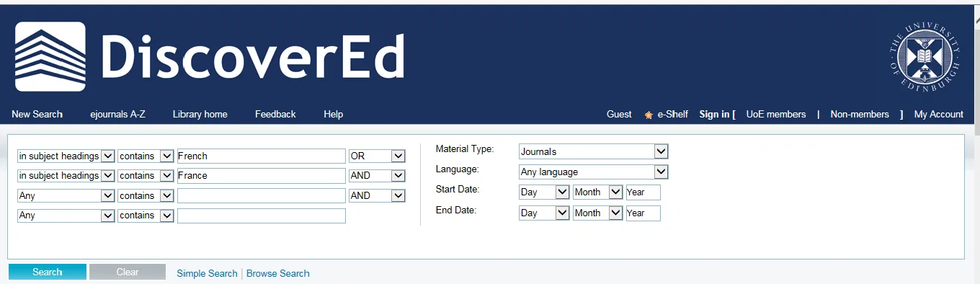980x284 pixels.
Task: Open the 'contains' dropdown beside French
Action: (146, 156)
